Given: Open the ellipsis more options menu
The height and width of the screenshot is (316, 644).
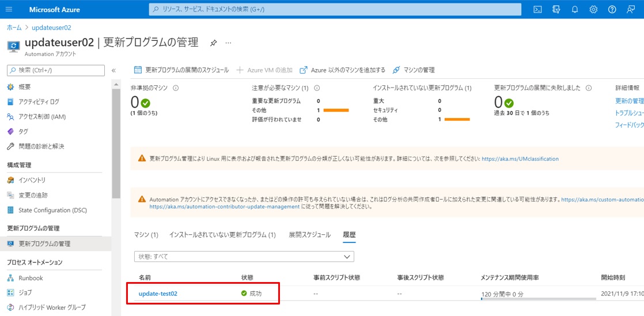Looking at the screenshot, I should click(x=228, y=43).
